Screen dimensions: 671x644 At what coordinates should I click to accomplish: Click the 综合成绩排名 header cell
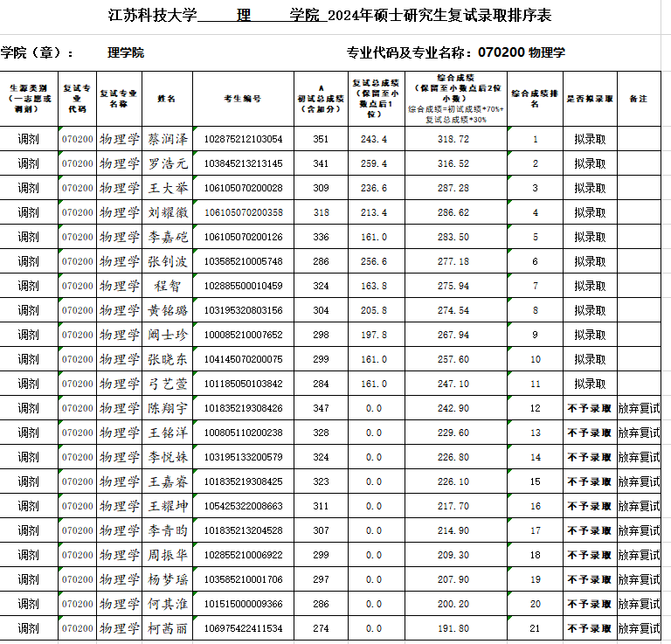pos(535,99)
